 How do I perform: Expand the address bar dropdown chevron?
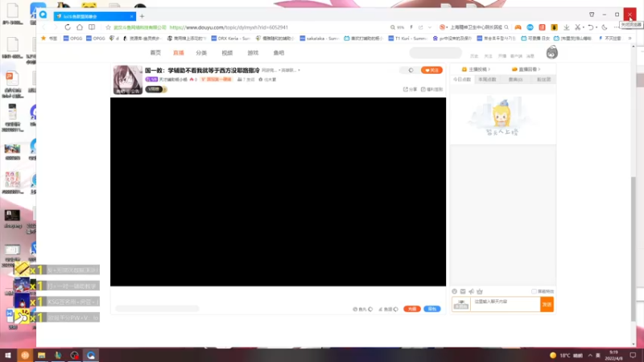pyautogui.click(x=430, y=27)
